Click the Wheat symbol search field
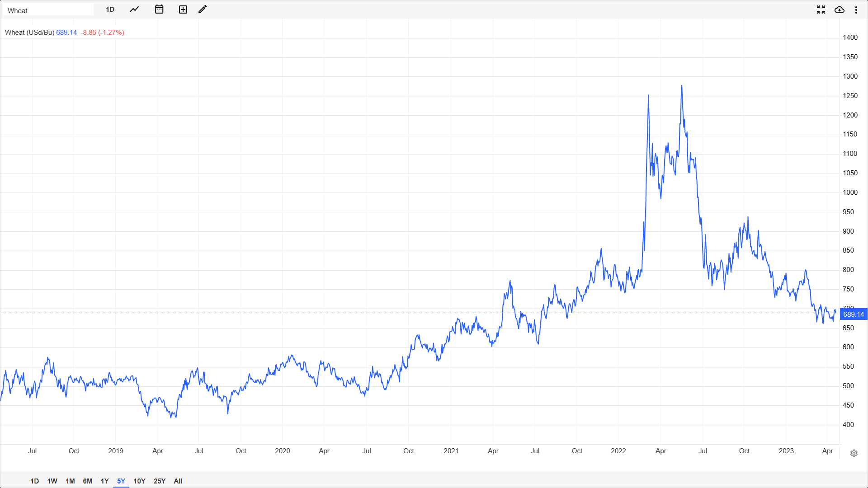The width and height of the screenshot is (868, 488). point(47,10)
